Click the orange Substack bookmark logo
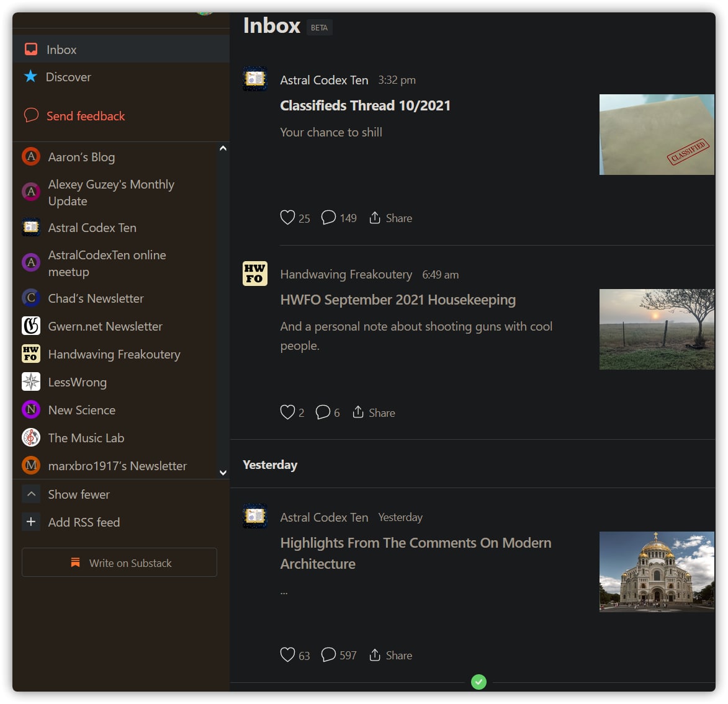The width and height of the screenshot is (728, 704). point(75,563)
